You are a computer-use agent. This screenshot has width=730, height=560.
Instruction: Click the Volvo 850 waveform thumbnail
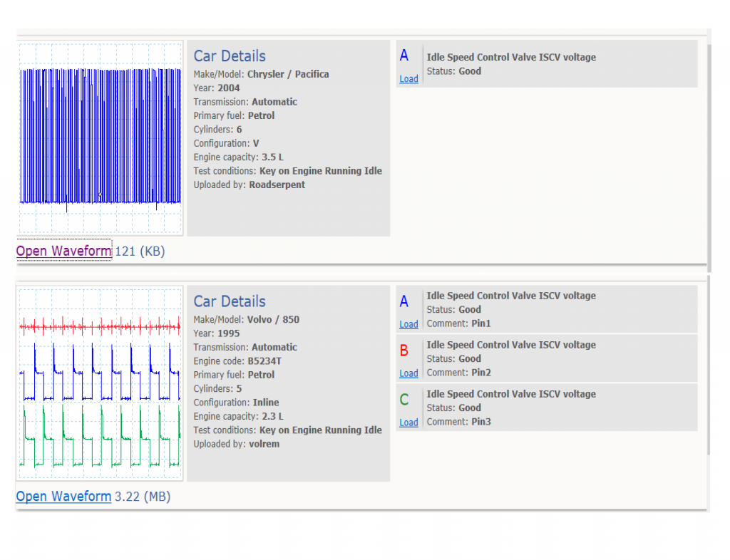click(x=100, y=383)
